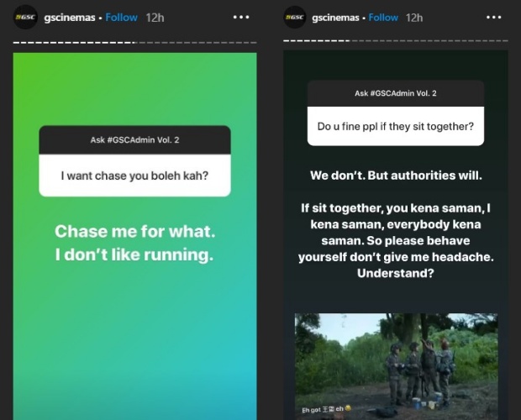Click the 12h timestamp on the green story
This screenshot has width=521, height=420.
point(154,17)
